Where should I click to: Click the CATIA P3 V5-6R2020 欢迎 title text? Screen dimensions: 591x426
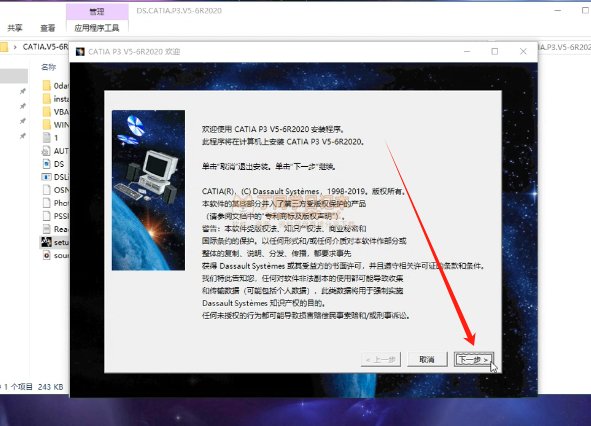tap(134, 52)
